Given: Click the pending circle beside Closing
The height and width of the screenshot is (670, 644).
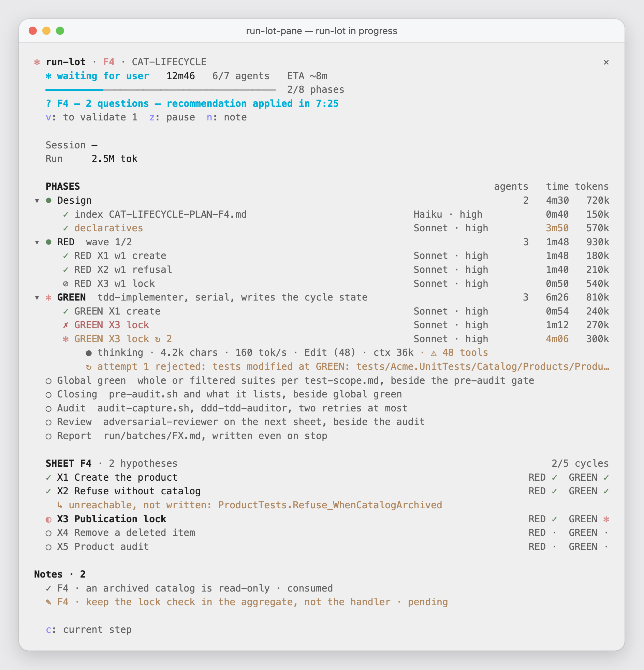Looking at the screenshot, I should tap(48, 395).
